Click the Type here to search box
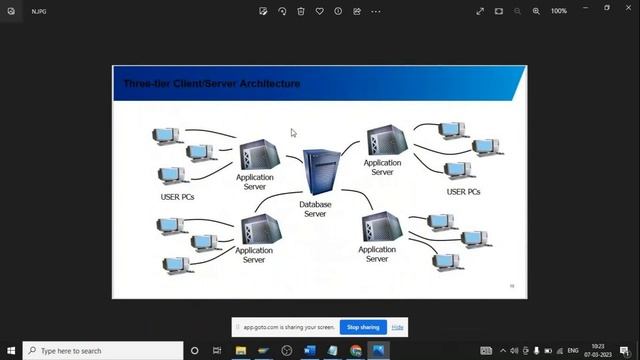 click(103, 351)
